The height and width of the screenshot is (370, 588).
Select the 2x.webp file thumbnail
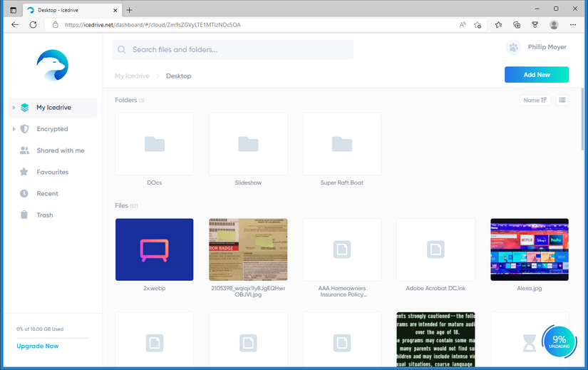click(x=155, y=250)
